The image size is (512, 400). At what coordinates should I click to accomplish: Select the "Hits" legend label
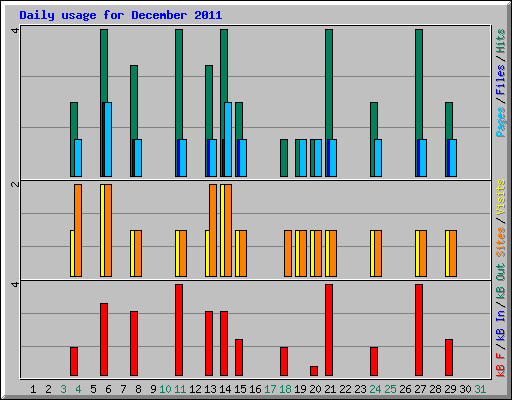501,41
